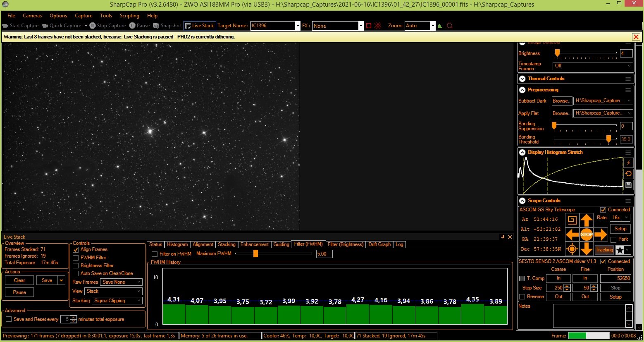Tick the Save and Reset every checkbox
Image resolution: width=644 pixels, height=342 pixels.
9,319
